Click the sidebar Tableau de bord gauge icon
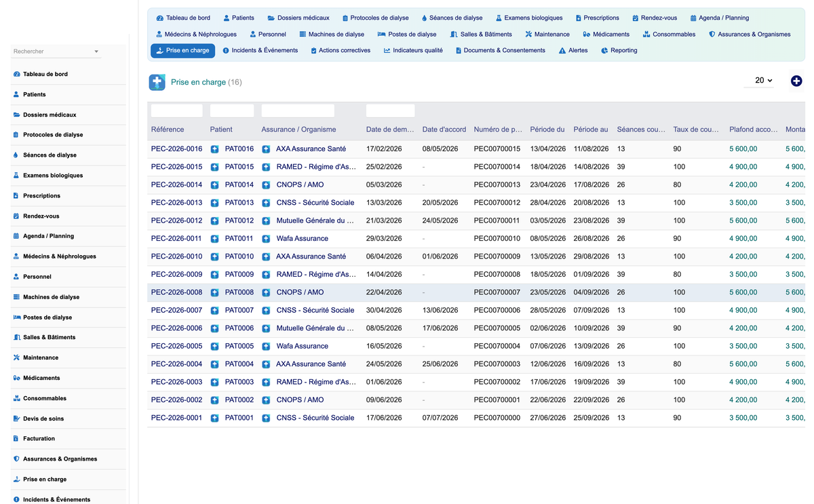 tap(16, 74)
